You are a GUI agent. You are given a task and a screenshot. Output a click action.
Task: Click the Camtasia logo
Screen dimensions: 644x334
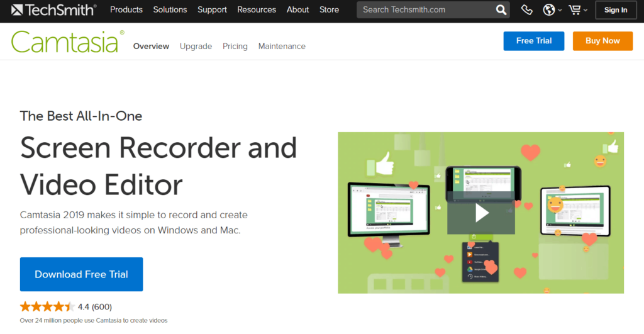[x=67, y=42]
